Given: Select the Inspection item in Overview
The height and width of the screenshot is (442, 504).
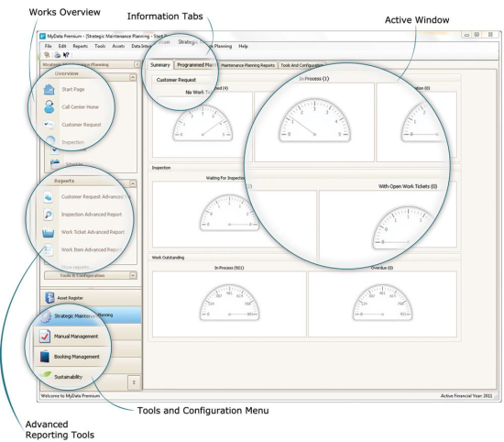Looking at the screenshot, I should coord(73,142).
